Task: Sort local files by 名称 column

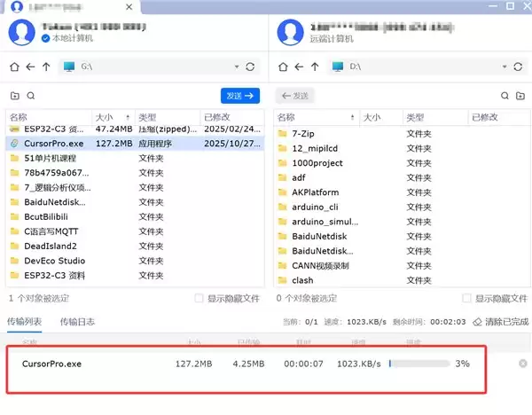Action: tap(49, 117)
